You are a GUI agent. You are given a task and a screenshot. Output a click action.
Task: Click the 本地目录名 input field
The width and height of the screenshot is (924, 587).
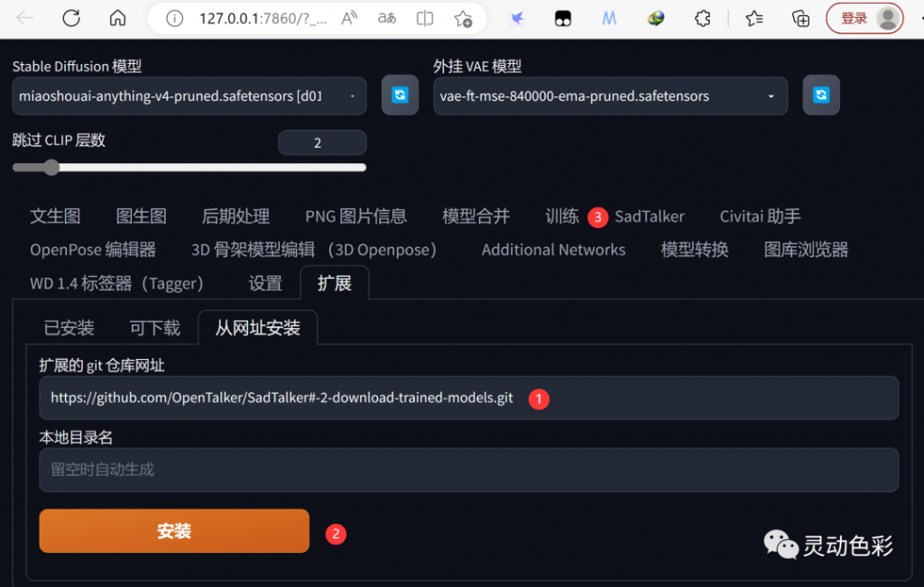(468, 470)
